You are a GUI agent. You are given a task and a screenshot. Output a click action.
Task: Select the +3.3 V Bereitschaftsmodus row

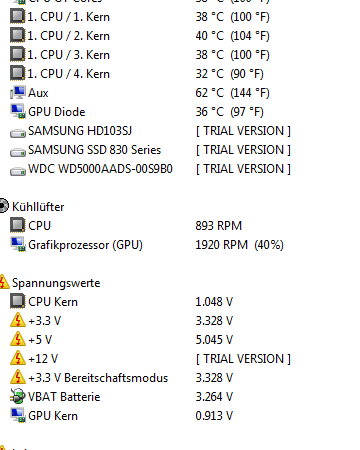tap(122, 377)
